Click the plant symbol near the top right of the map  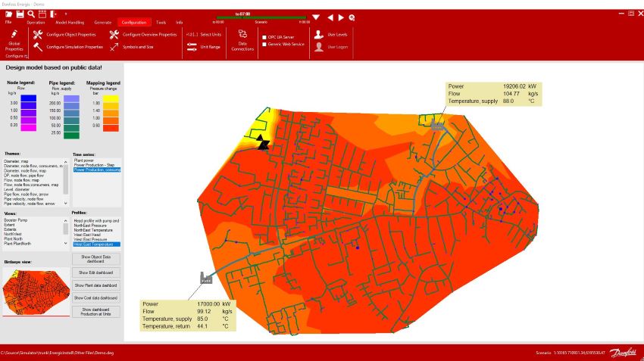(437, 126)
